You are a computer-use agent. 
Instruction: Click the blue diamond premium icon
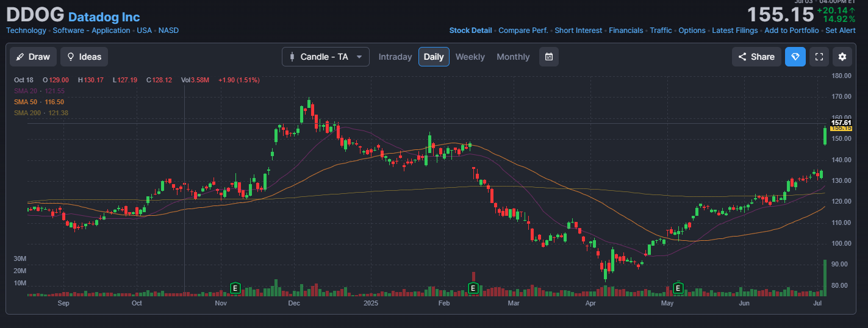(795, 57)
